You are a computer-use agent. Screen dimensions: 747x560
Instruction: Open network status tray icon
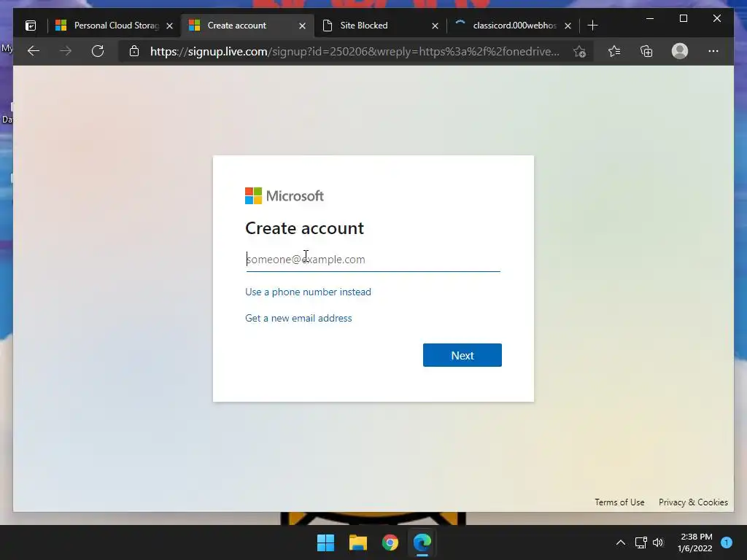[640, 542]
